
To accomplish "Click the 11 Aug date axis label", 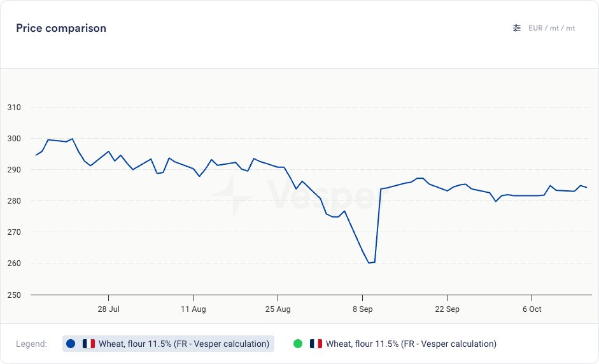I will [x=193, y=309].
